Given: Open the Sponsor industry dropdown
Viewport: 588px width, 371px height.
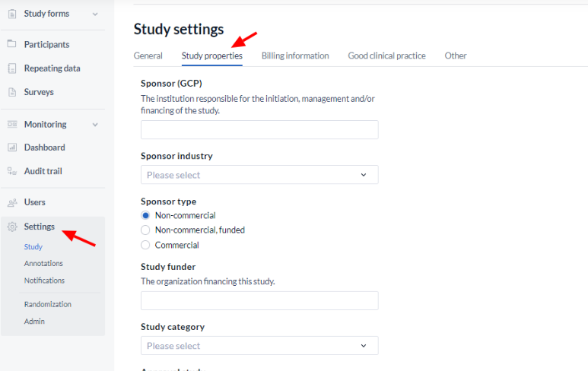Looking at the screenshot, I should 259,175.
